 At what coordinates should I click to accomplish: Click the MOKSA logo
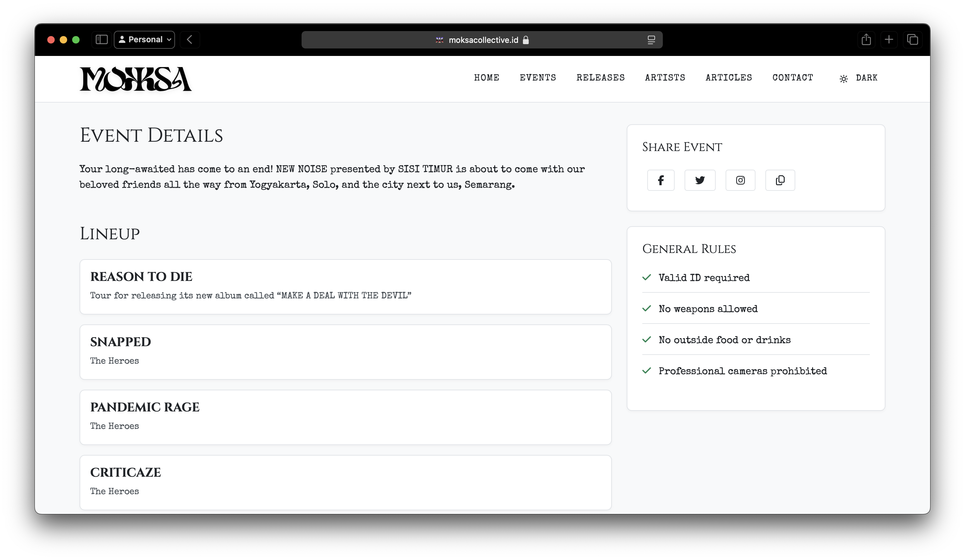(136, 79)
